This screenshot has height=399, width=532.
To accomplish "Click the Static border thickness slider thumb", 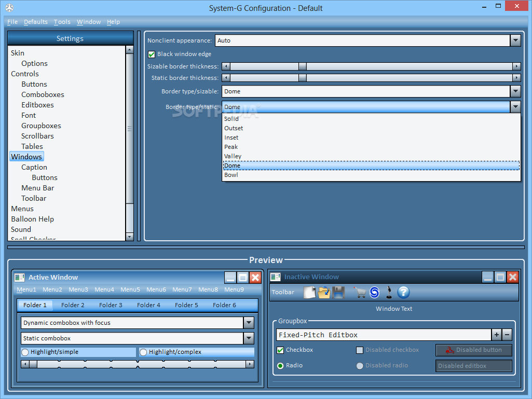I will (302, 78).
